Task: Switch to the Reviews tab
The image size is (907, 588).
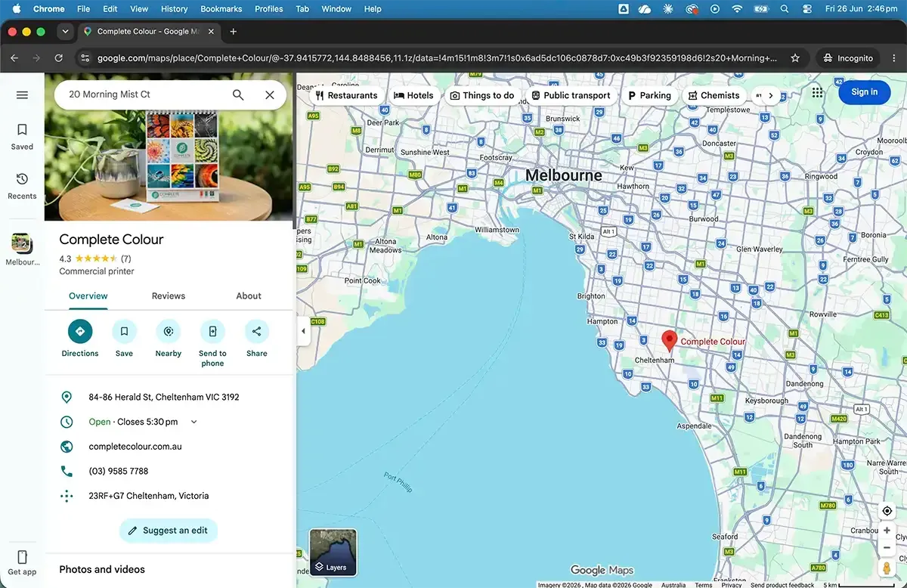Action: (169, 296)
